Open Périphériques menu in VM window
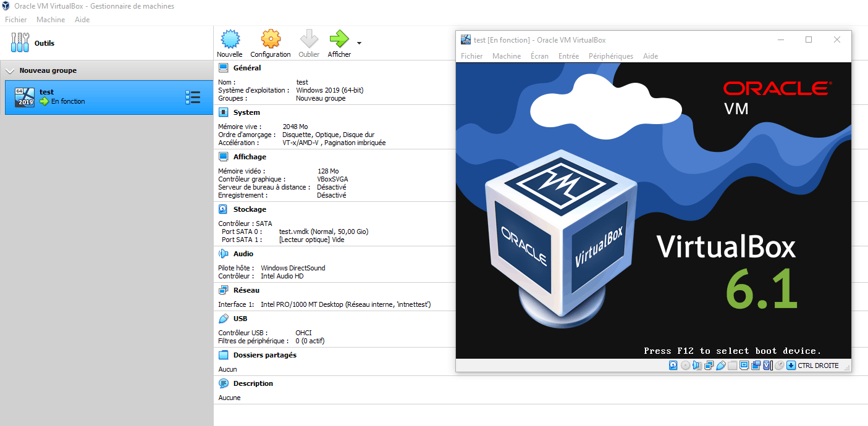This screenshot has width=868, height=426. click(611, 56)
